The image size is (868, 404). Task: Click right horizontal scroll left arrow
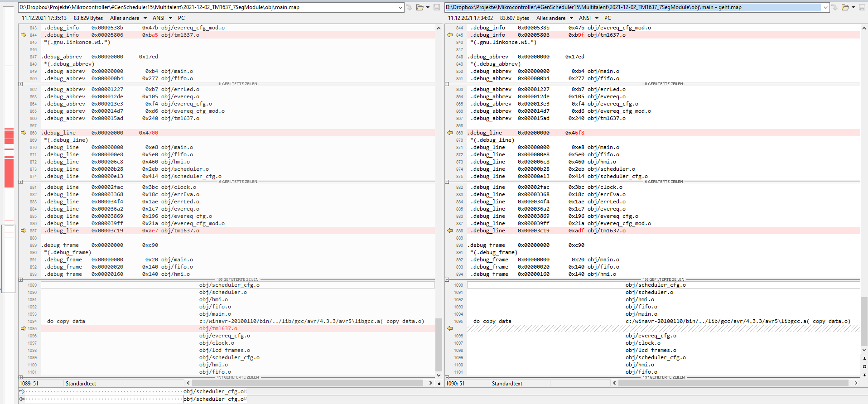[614, 383]
